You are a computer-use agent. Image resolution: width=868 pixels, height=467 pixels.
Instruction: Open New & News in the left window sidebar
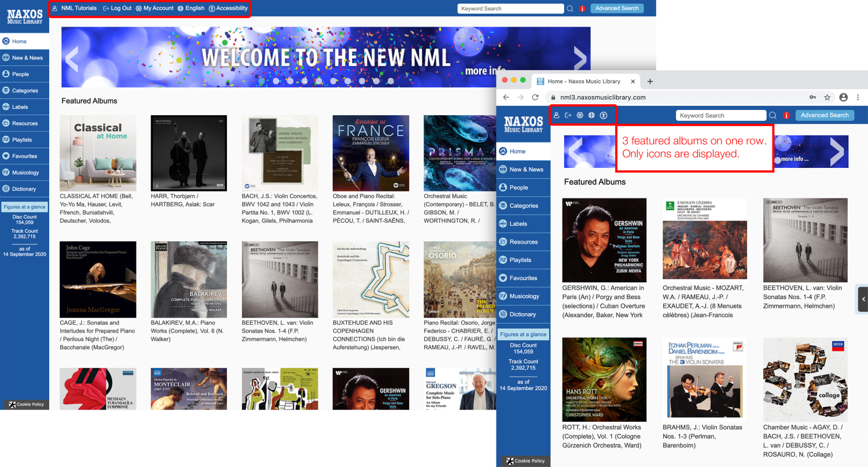(x=24, y=58)
